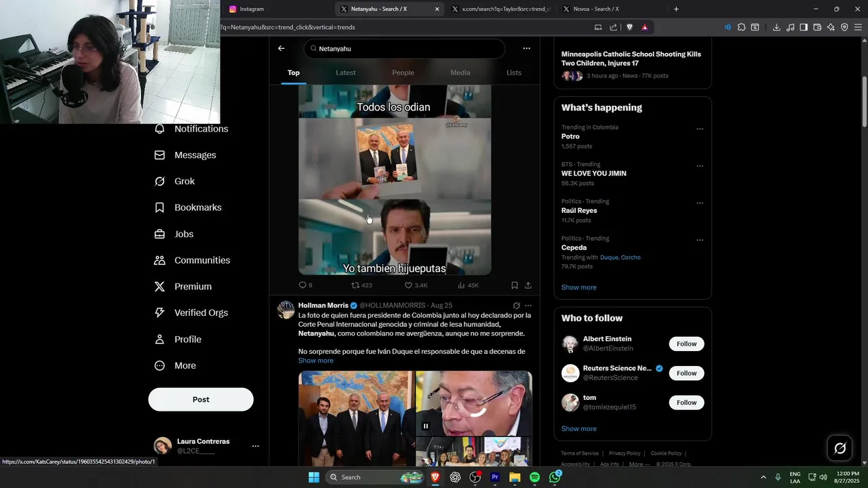Click Grok icon on Hollman Morris post

[x=516, y=306]
